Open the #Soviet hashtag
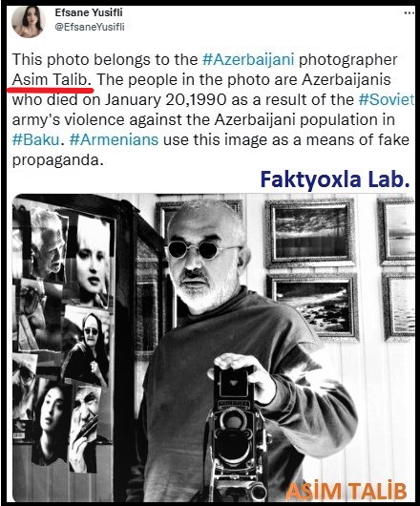Image resolution: width=420 pixels, height=506 pixels. tap(387, 99)
